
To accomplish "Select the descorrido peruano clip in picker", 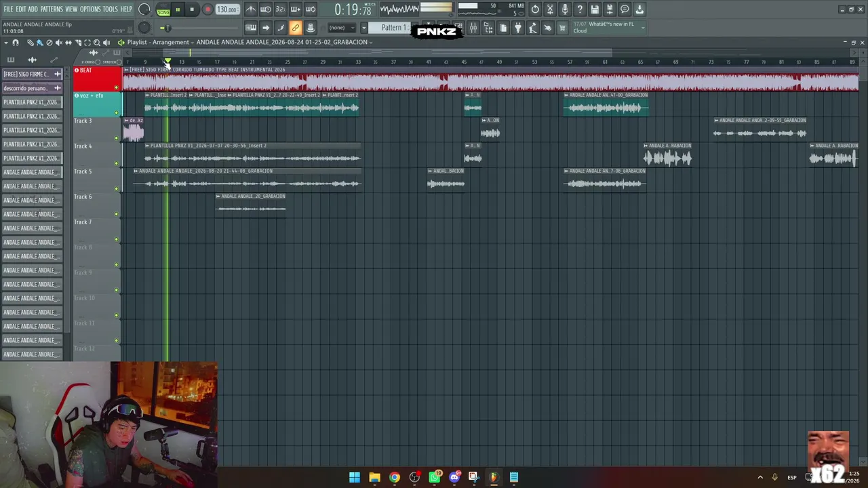I will pyautogui.click(x=32, y=88).
